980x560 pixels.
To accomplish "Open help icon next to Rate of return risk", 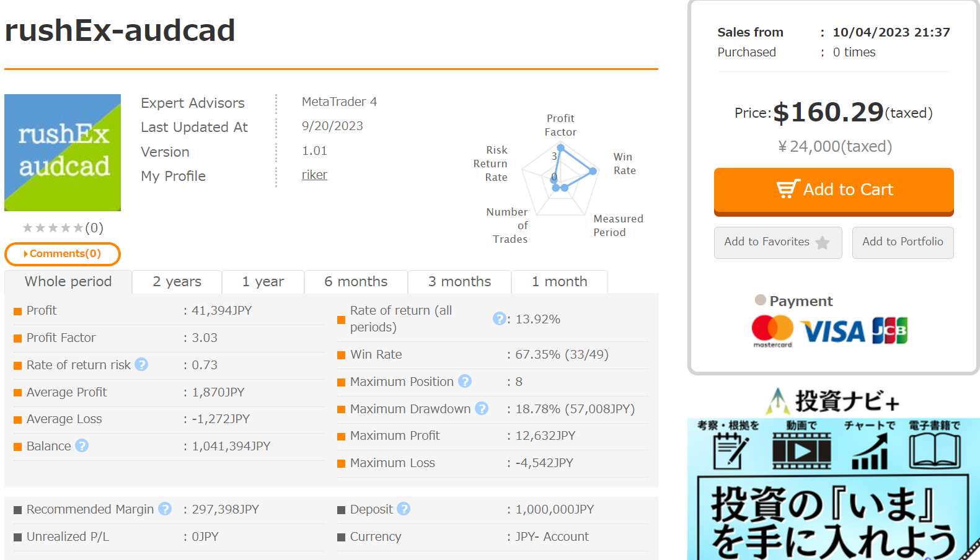I will point(141,365).
